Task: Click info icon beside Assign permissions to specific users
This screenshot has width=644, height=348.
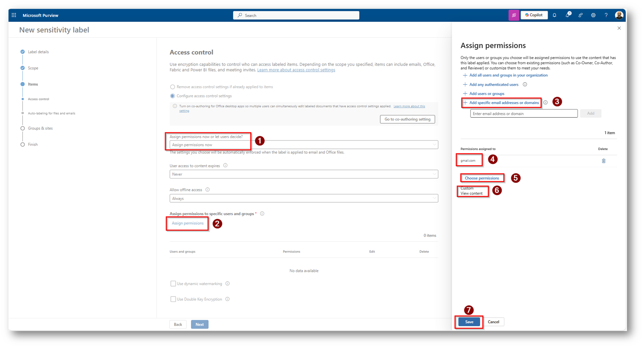Action: 262,214
